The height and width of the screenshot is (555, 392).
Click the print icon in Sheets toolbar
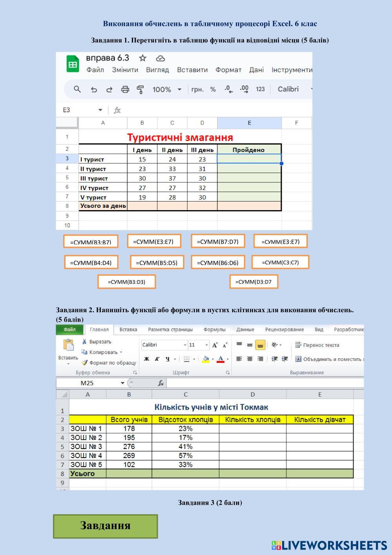(x=125, y=90)
